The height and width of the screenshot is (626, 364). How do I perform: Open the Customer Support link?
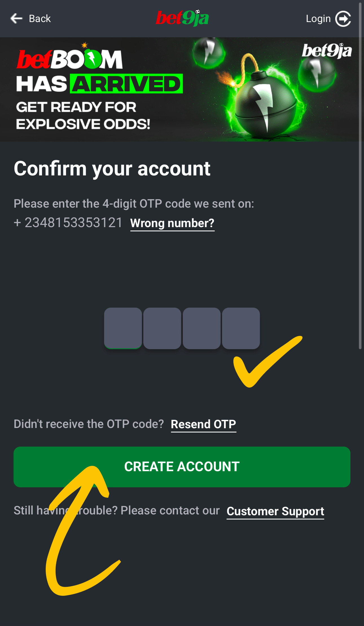275,511
